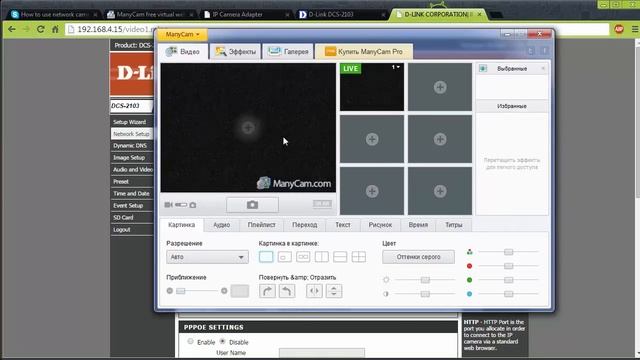Select single-picture layout icon
640x360 pixels.
click(266, 257)
